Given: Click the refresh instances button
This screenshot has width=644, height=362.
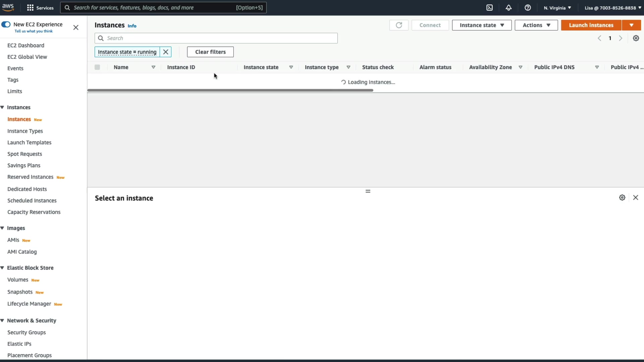Looking at the screenshot, I should click(399, 25).
